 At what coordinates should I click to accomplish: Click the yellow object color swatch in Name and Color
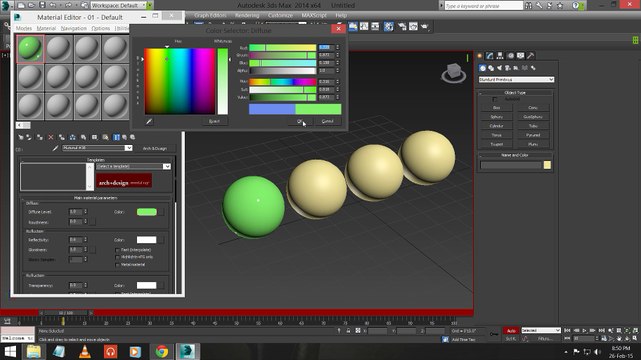547,165
